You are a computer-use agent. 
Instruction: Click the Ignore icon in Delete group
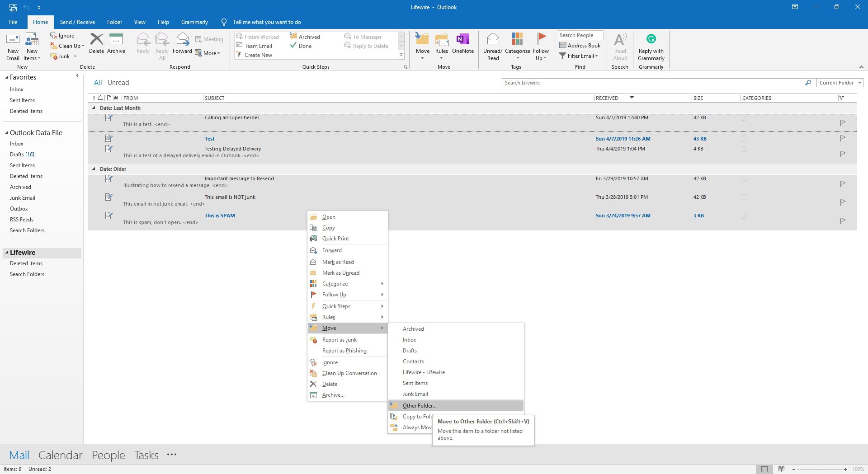click(x=54, y=35)
